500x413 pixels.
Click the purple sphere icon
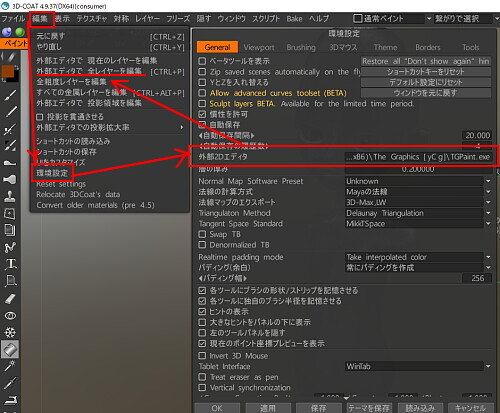tap(7, 32)
